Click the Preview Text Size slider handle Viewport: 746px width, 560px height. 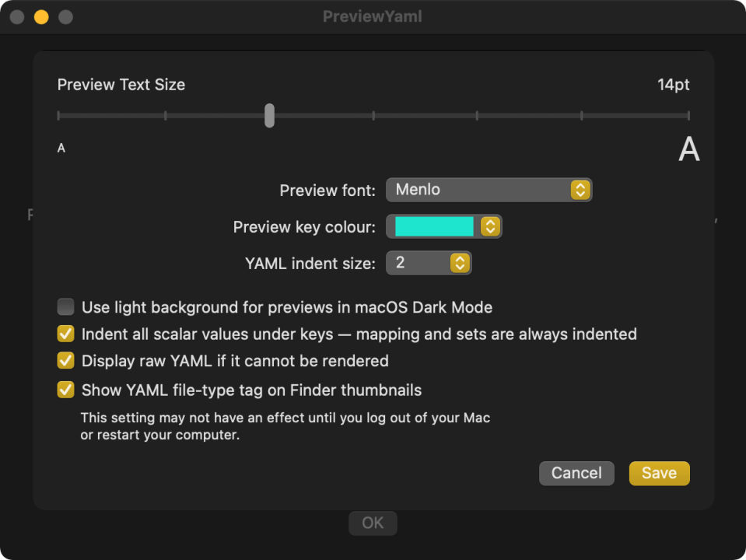point(269,115)
